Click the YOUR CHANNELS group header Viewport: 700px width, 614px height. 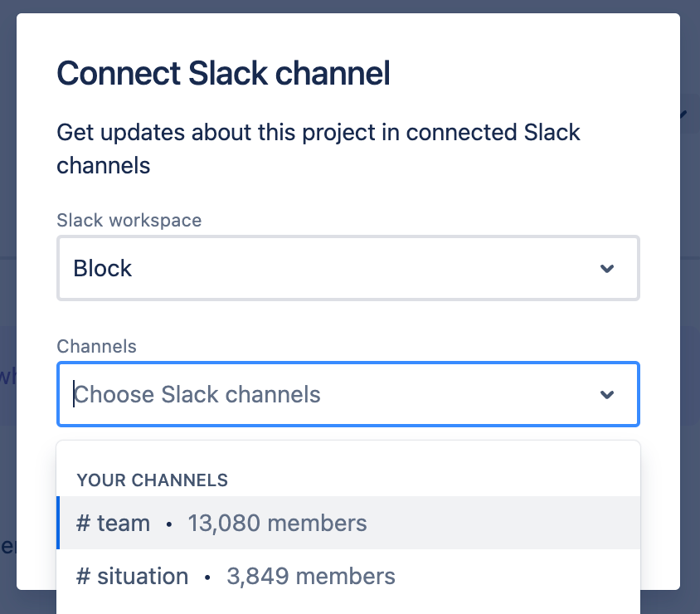pyautogui.click(x=152, y=480)
